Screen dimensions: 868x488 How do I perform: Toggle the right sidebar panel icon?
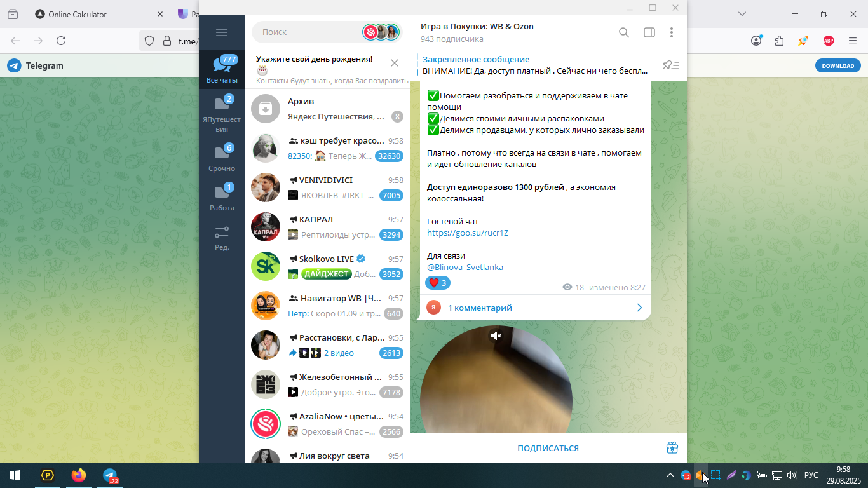click(649, 32)
